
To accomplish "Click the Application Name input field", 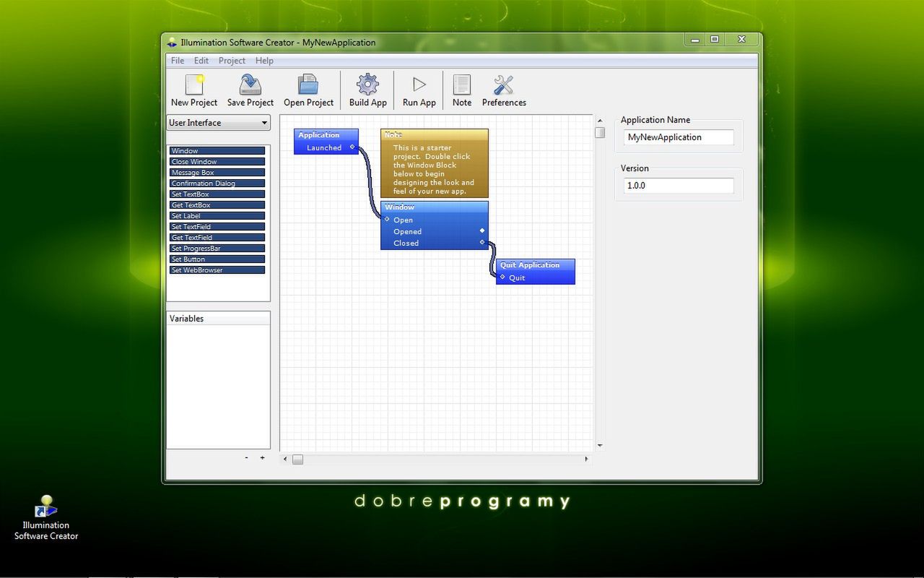I will pyautogui.click(x=679, y=137).
